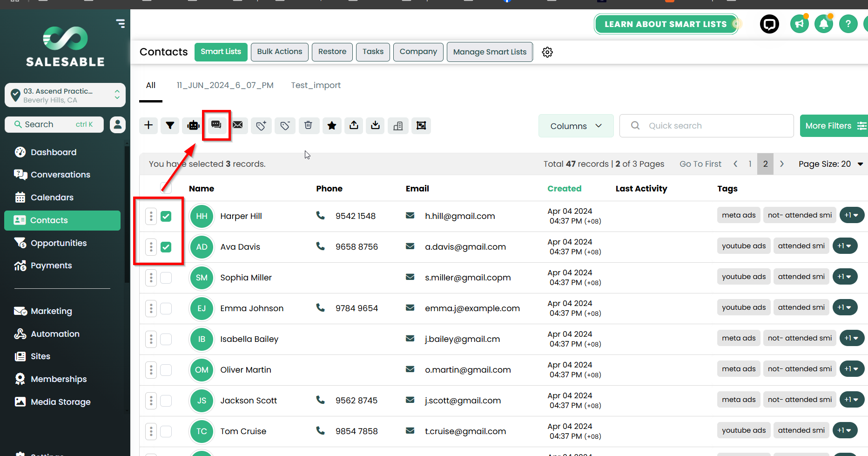Click the star review icon

tap(332, 125)
